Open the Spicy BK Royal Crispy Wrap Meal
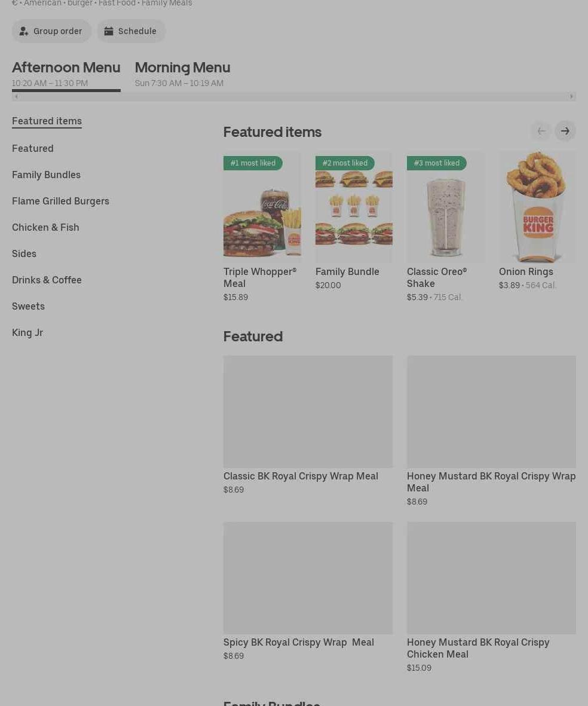The image size is (588, 706). point(308,592)
